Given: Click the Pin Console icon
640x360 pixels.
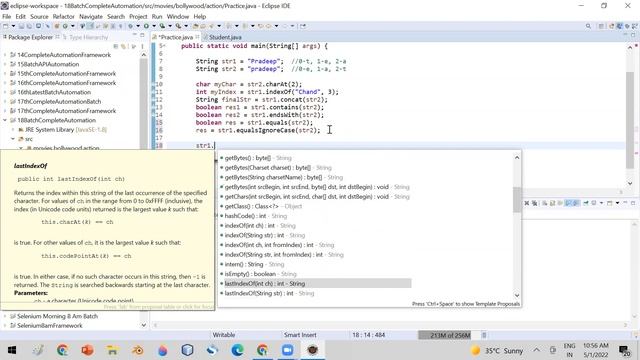Looking at the screenshot, I should click(x=586, y=203).
